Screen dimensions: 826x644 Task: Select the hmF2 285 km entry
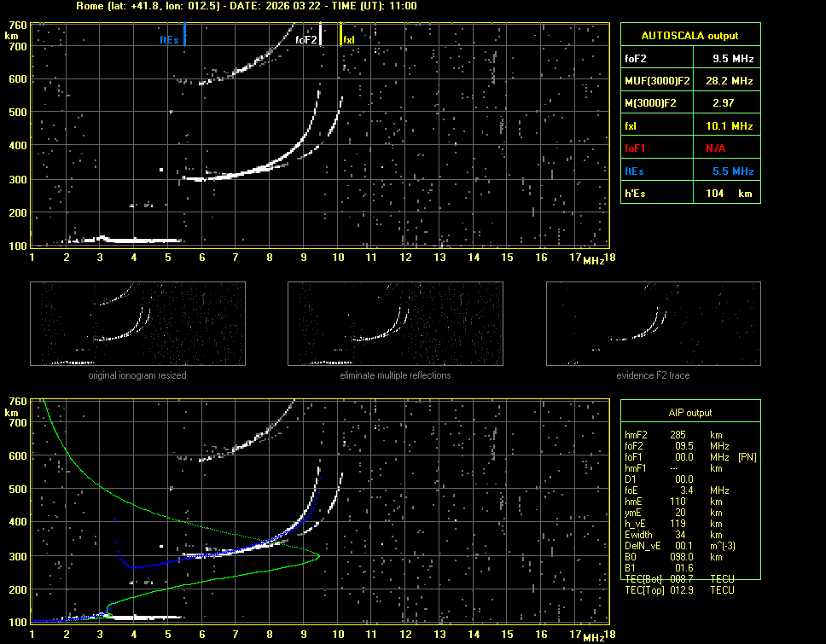679,435
